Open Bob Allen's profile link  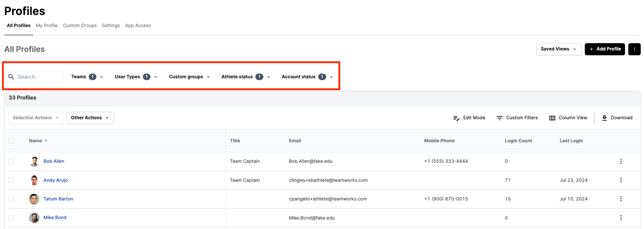click(54, 161)
